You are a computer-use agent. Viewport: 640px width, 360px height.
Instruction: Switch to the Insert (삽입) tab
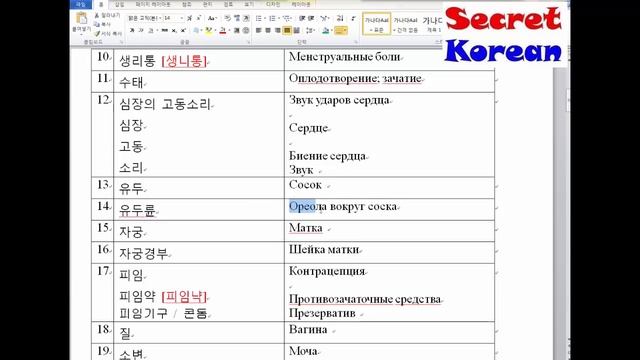pos(119,4)
